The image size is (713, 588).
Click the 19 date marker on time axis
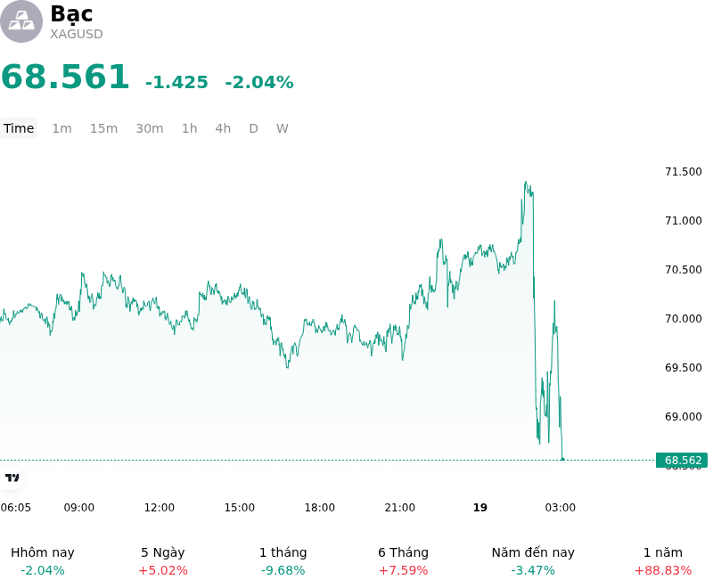(480, 508)
